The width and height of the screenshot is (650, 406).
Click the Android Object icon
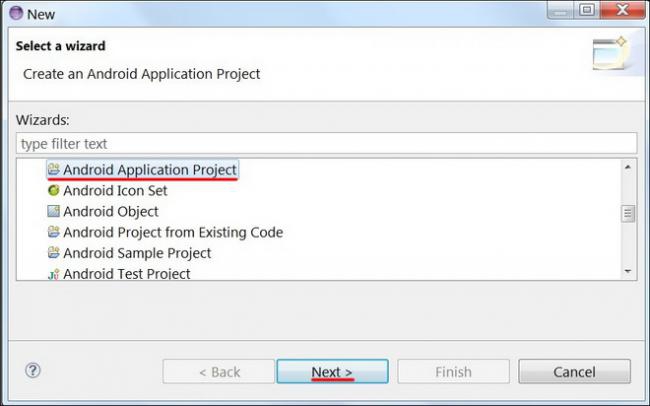click(x=54, y=212)
